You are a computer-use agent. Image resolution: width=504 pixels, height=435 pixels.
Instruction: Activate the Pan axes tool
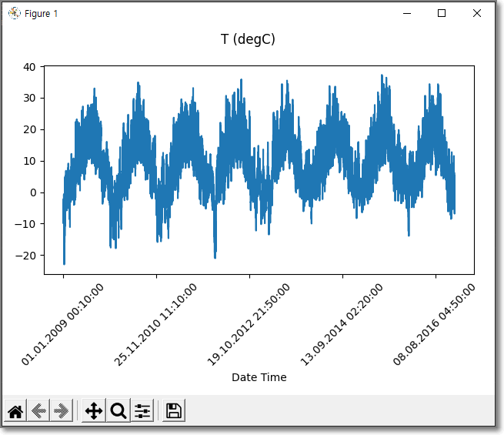point(94,411)
